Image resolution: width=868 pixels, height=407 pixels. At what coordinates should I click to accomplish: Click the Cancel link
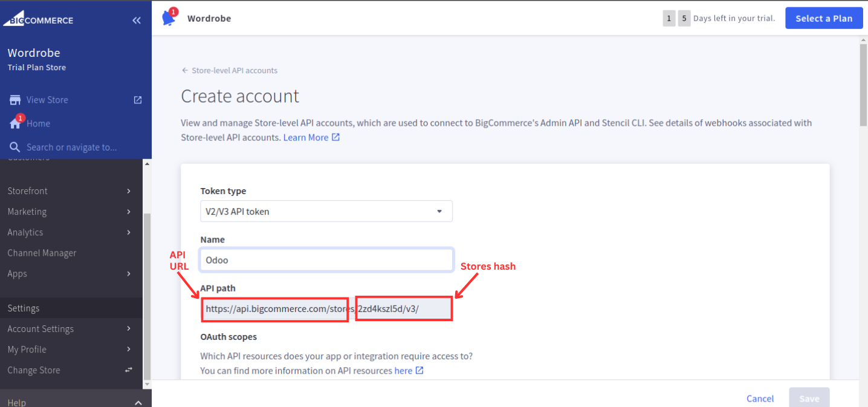click(760, 399)
